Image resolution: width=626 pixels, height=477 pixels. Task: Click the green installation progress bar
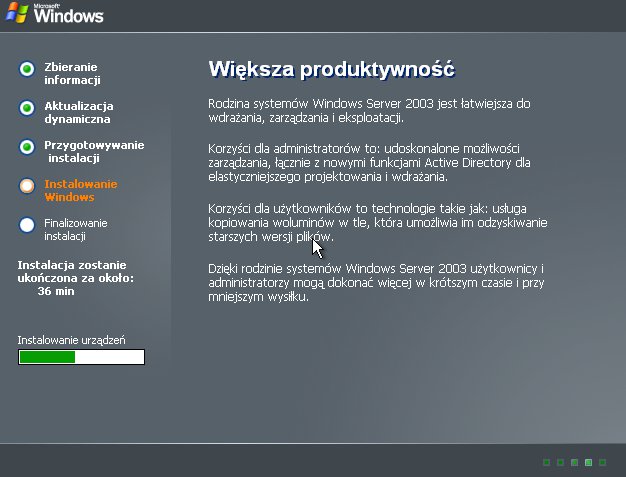pyautogui.click(x=81, y=357)
